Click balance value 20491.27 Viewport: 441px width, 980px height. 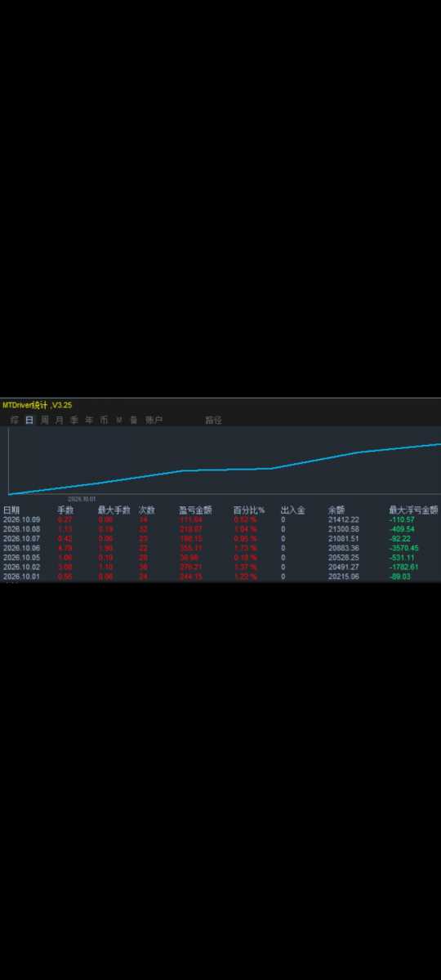click(344, 568)
